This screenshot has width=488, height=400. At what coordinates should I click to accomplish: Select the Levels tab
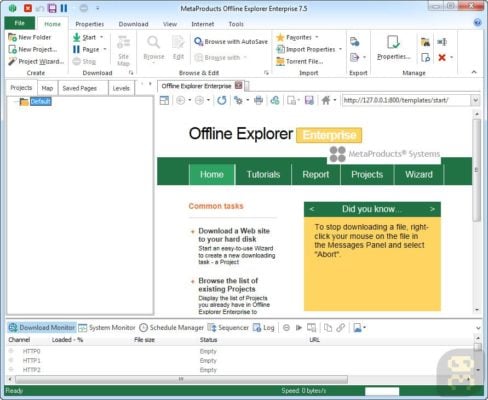coord(121,88)
